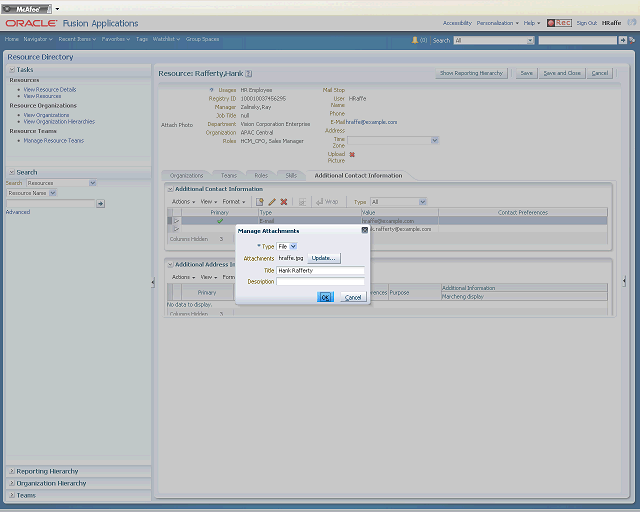Open Actions menu in Additional Contact Information
The image size is (640, 512).
click(183, 202)
